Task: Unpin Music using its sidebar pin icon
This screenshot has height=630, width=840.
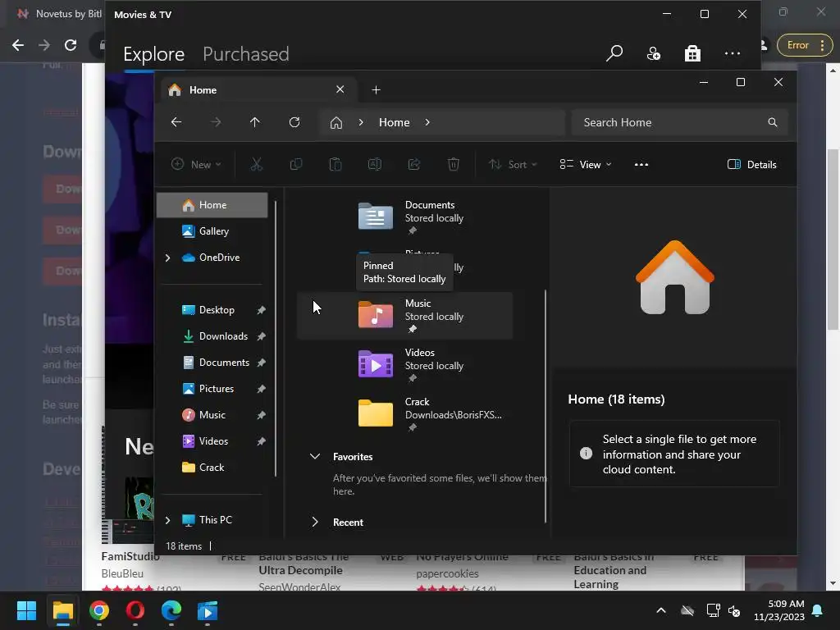Action: point(261,415)
